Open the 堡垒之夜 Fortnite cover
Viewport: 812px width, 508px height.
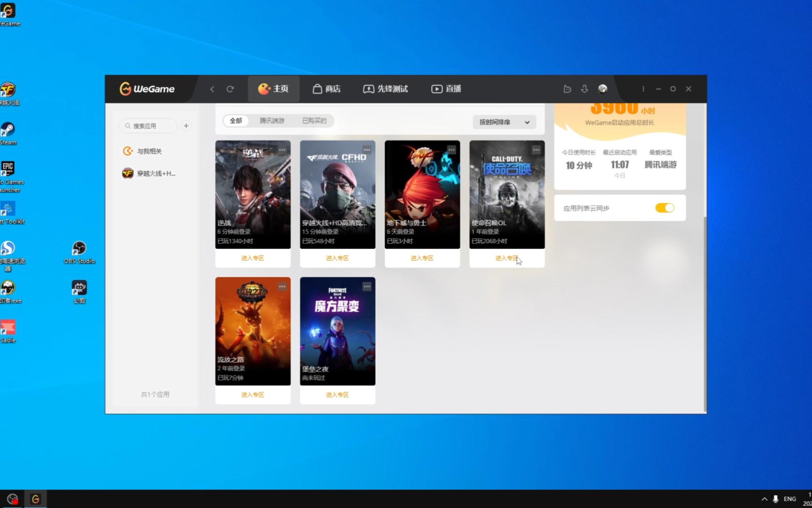tap(337, 331)
